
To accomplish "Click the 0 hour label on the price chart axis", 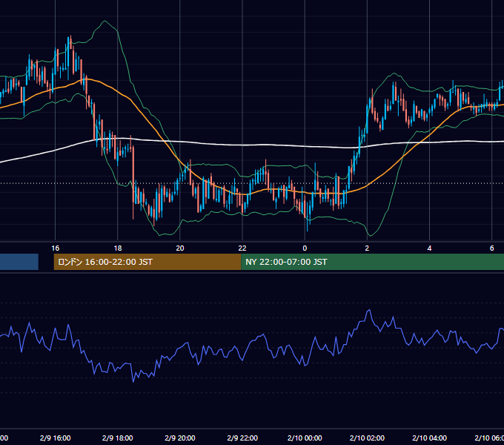I will [305, 248].
